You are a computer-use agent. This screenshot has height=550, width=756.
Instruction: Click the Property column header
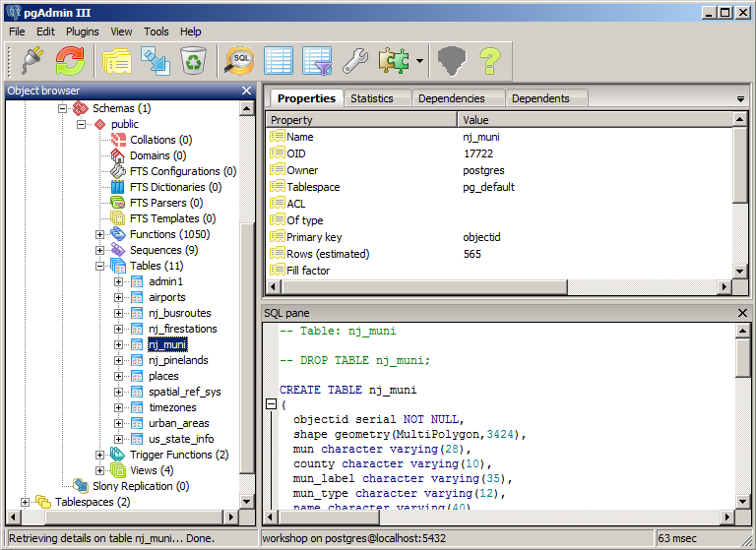point(361,120)
